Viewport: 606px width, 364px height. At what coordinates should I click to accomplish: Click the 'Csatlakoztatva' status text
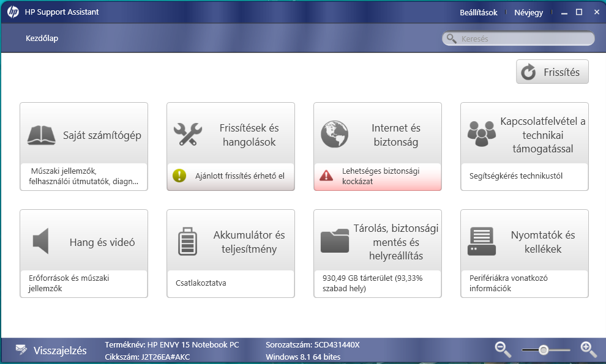pos(201,283)
